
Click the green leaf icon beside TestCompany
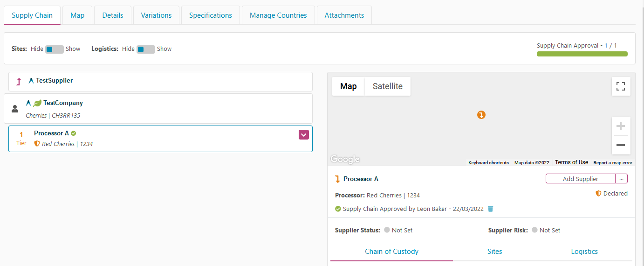(x=37, y=103)
